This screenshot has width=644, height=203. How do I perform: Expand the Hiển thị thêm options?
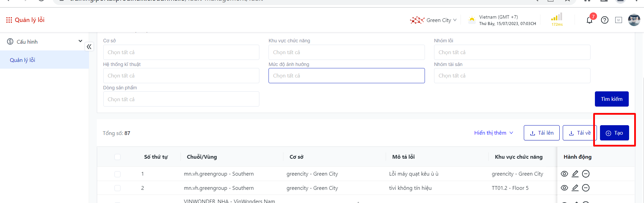(493, 133)
